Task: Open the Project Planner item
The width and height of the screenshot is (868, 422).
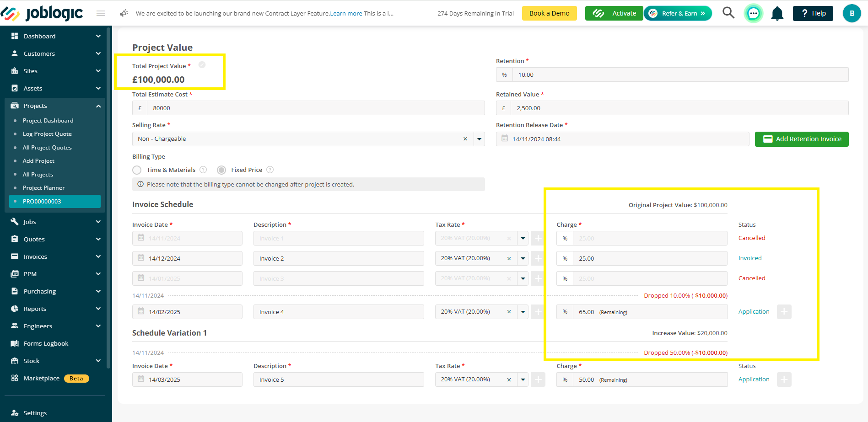Action: [x=43, y=188]
